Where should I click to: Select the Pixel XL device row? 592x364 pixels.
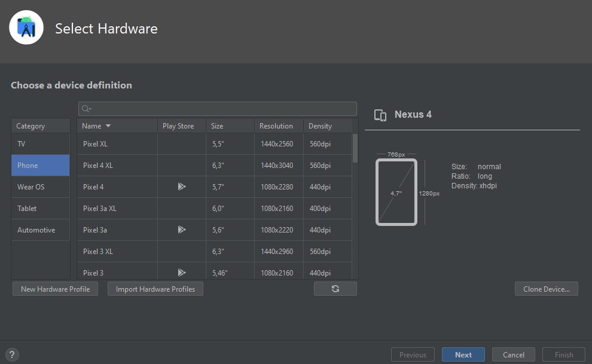[x=215, y=143]
